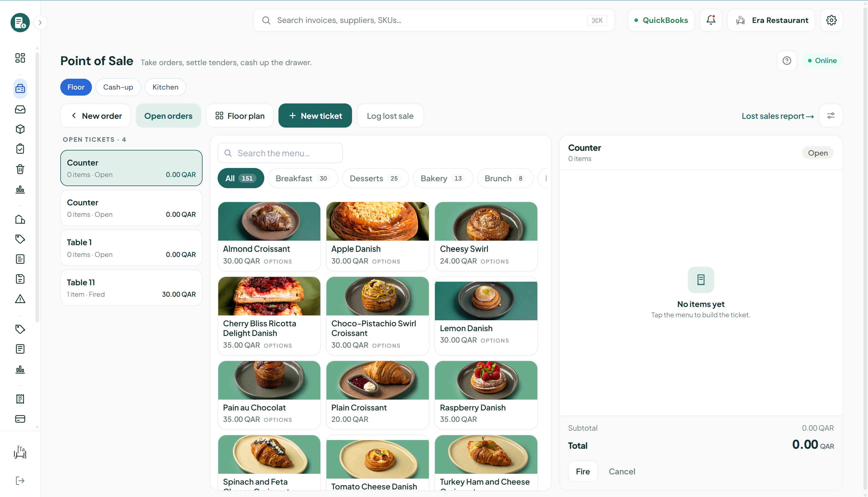This screenshot has width=868, height=497.
Task: Focus the Search the menu field
Action: click(280, 153)
